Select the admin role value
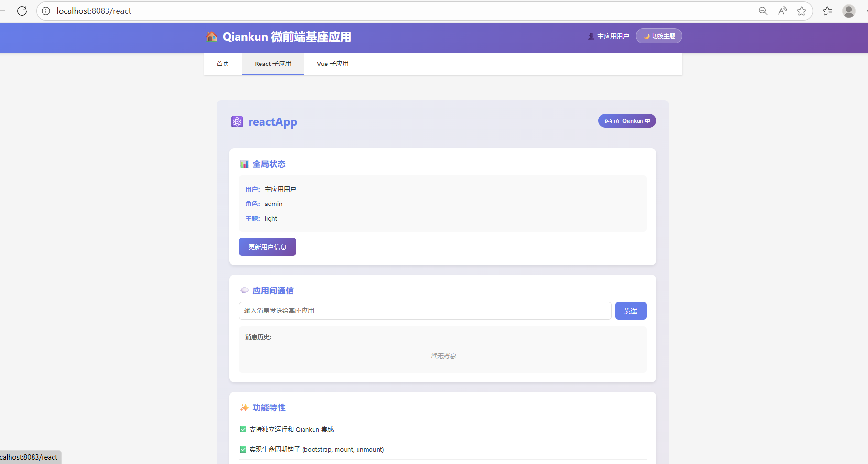This screenshot has height=464, width=868. 273,204
